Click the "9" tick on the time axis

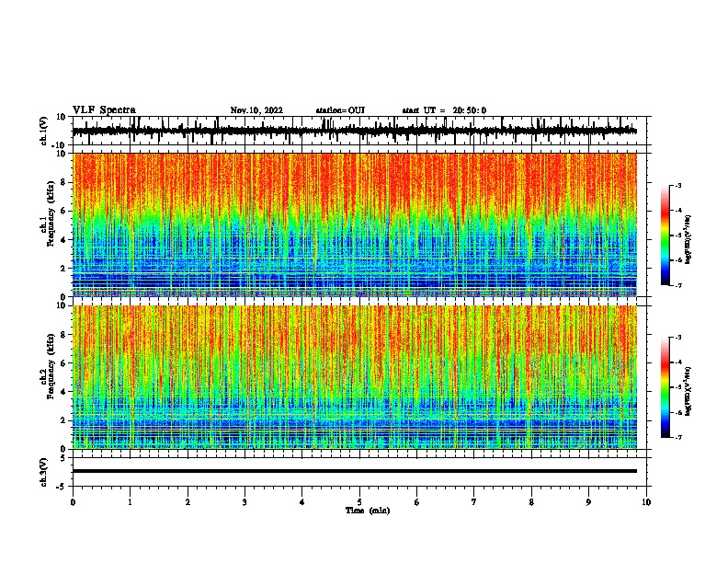pos(588,502)
